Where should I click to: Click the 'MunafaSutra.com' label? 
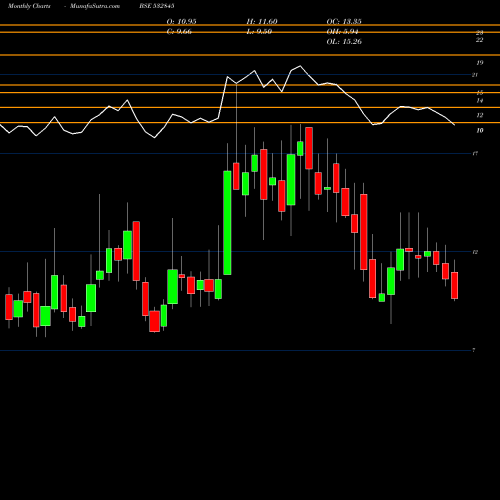[x=95, y=6]
